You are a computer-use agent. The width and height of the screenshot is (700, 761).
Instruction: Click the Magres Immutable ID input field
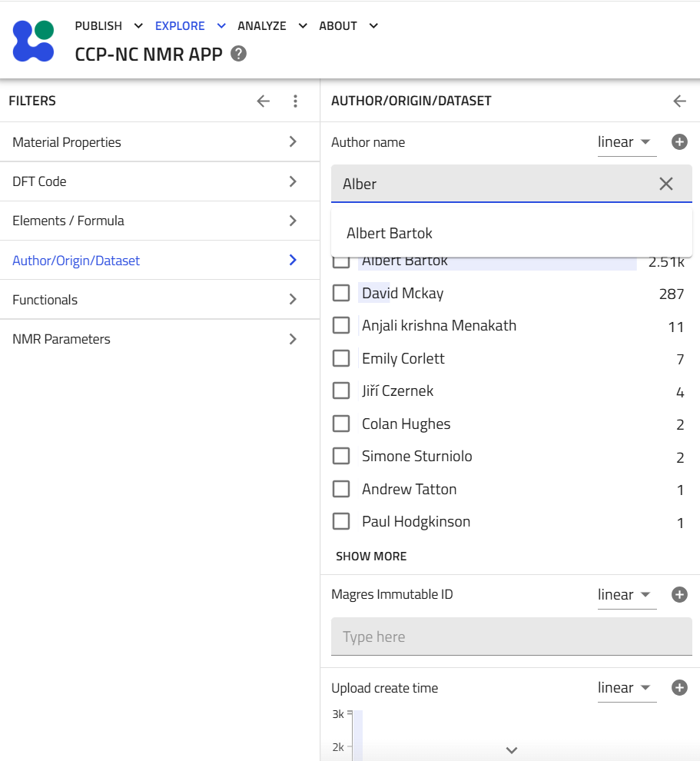511,636
